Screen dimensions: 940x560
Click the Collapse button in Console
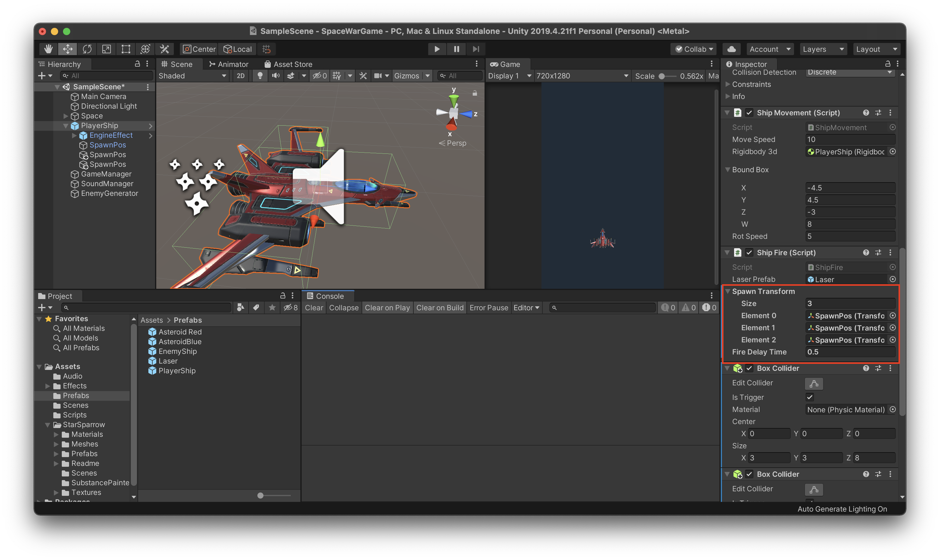coord(343,308)
